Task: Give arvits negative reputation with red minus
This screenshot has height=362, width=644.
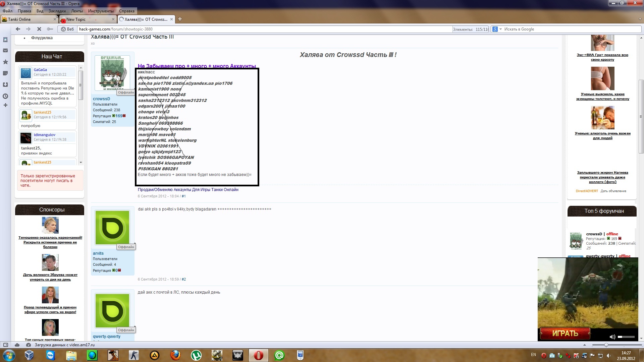Action: click(x=119, y=270)
